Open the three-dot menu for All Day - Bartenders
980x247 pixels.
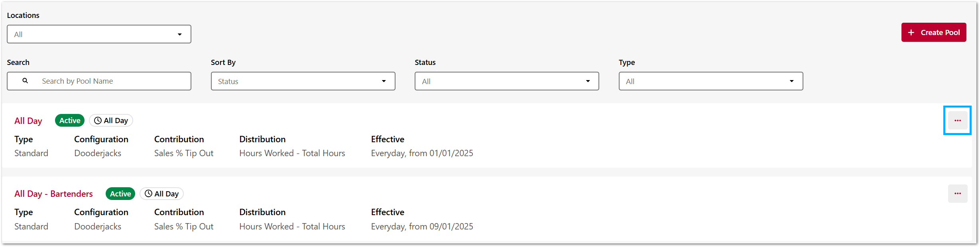coord(957,194)
